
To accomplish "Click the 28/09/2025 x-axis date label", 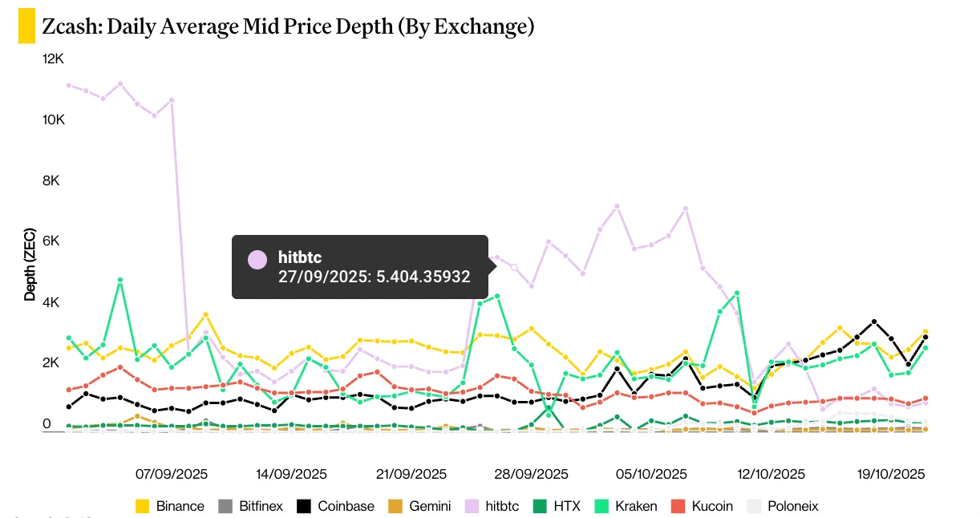I will tap(531, 474).
